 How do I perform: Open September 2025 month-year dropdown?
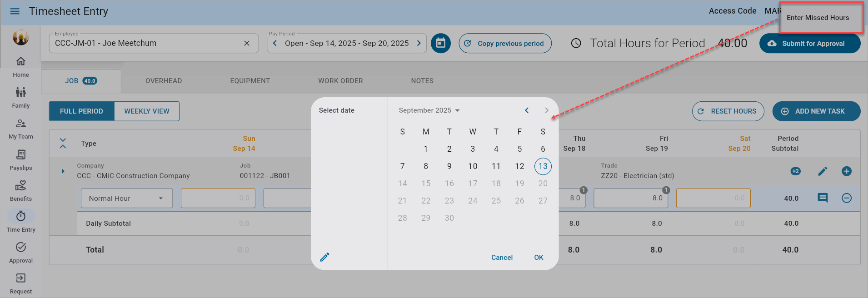[x=429, y=110]
